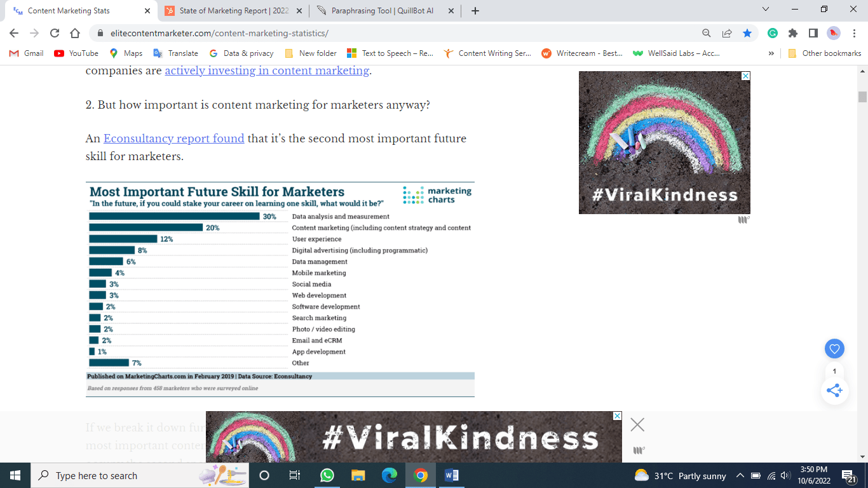
Task: Share this page from the address bar
Action: (727, 33)
